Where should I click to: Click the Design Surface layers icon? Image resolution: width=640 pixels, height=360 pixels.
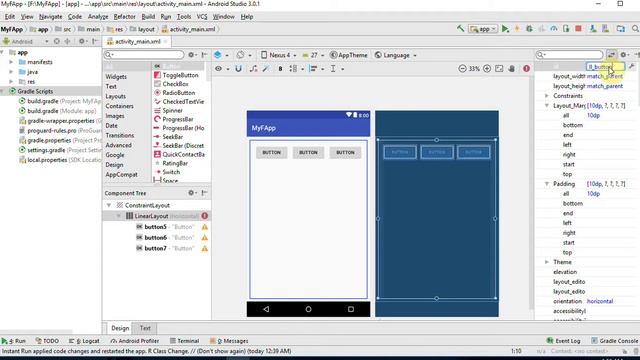[x=218, y=55]
